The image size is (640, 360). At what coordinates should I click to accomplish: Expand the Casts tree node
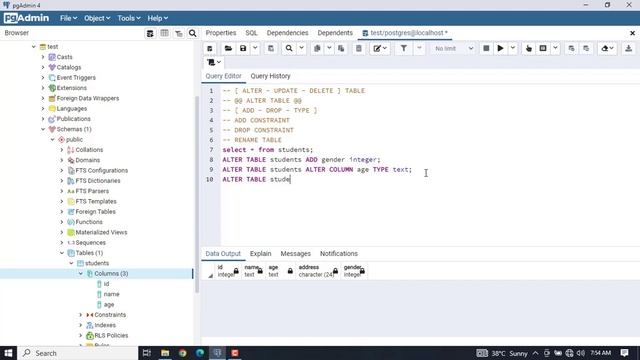[x=43, y=57]
